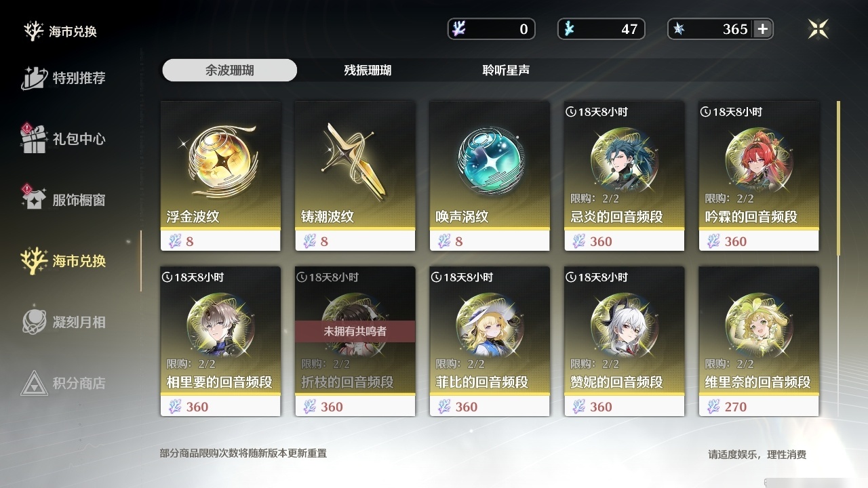Close the shop with the star icon

click(x=818, y=28)
